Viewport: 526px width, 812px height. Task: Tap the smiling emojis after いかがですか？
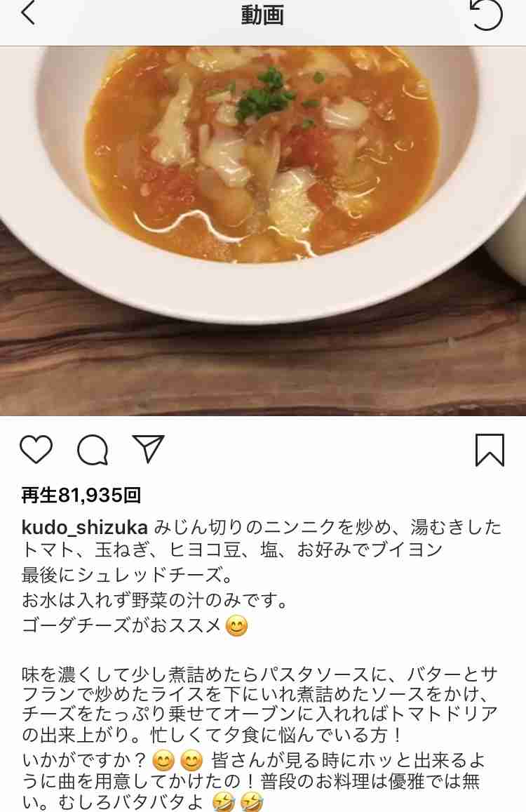177,761
